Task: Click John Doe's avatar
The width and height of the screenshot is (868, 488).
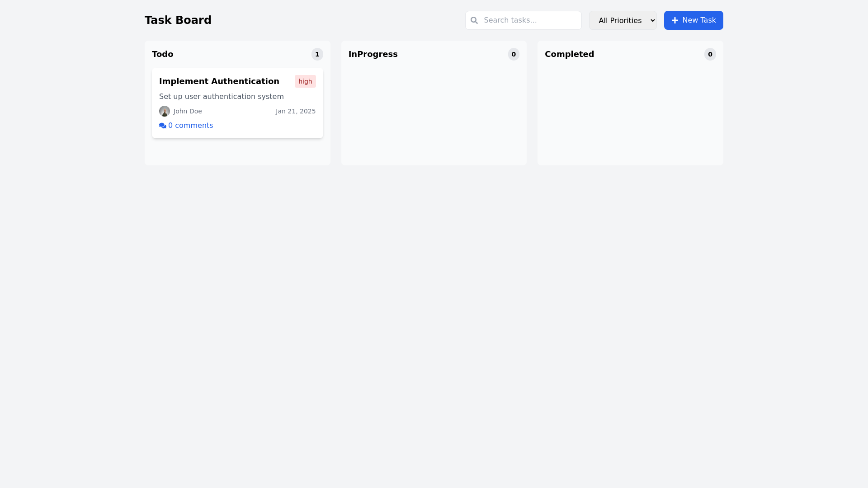Action: (165, 111)
